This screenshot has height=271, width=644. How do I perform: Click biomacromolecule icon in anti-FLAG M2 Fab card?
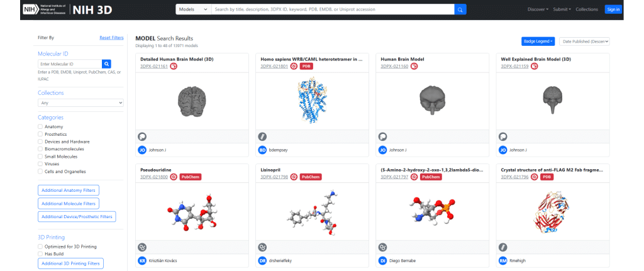click(502, 247)
